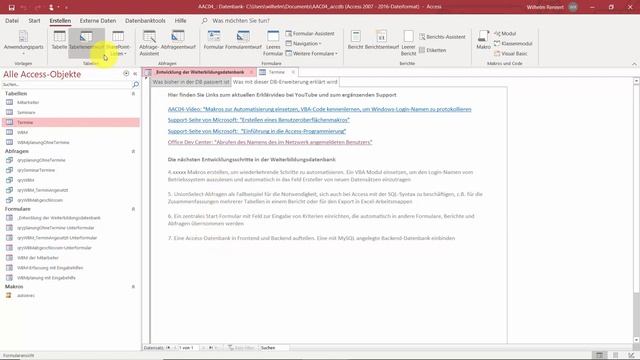Start the Formular-Assistent
Image resolution: width=640 pixels, height=360 pixels.
pyautogui.click(x=310, y=33)
